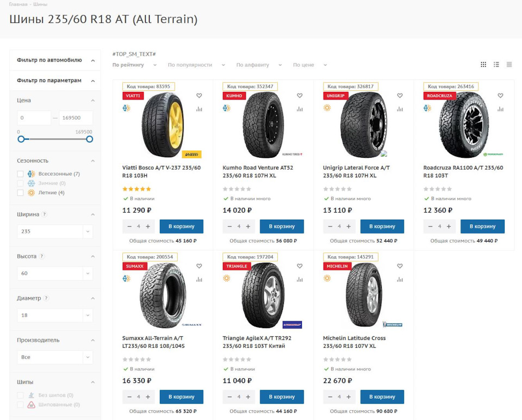Sort products by По цене
Screen dimensions: 522x420
(309, 65)
